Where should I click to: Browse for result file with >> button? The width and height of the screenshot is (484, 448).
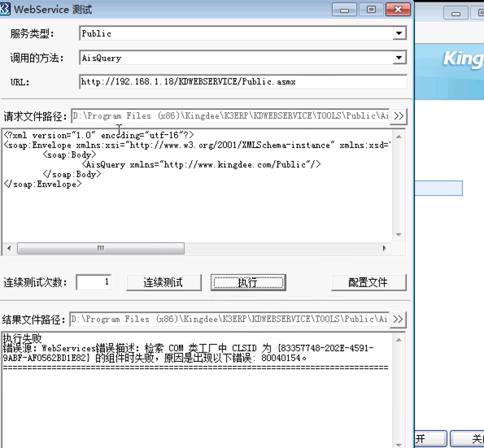[398, 319]
